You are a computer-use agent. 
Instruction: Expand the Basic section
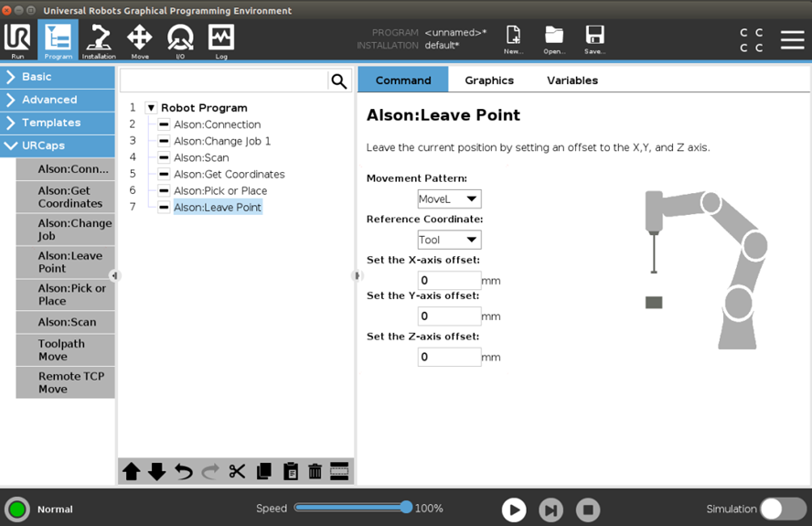coord(58,77)
